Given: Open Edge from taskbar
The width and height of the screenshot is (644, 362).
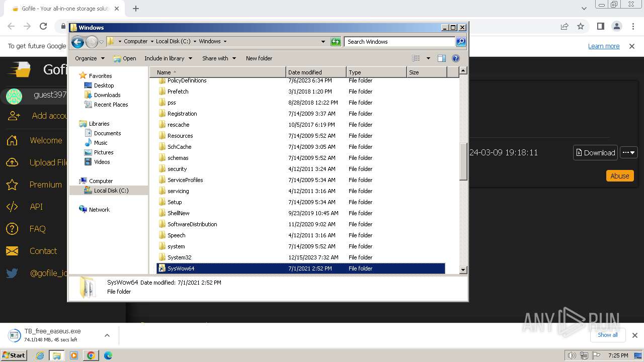Looking at the screenshot, I should [x=108, y=355].
